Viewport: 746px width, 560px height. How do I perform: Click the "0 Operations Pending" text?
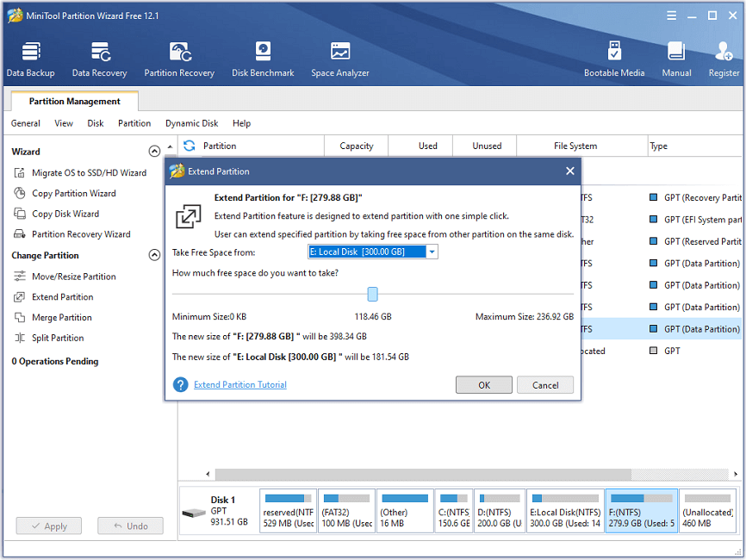[55, 361]
